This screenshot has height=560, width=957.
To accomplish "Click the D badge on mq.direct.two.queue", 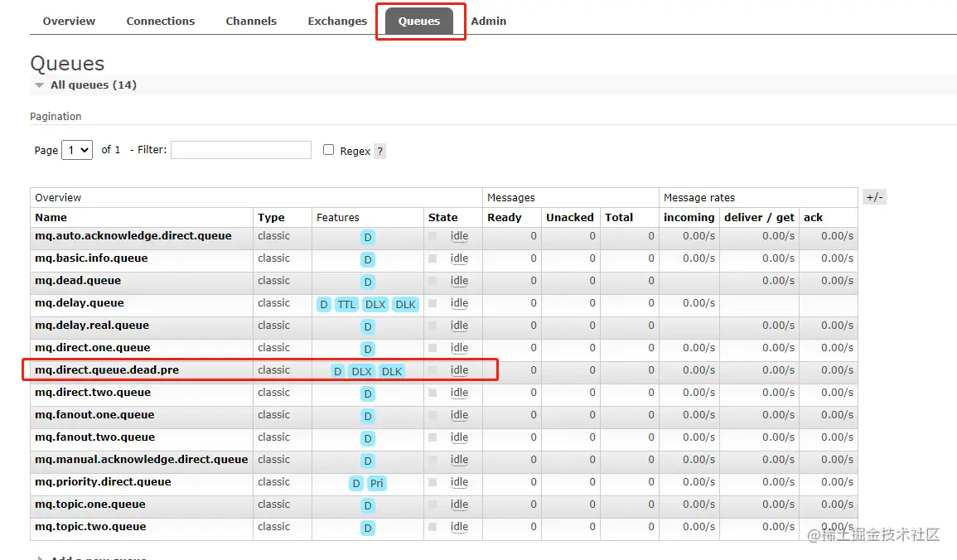I will pos(367,394).
